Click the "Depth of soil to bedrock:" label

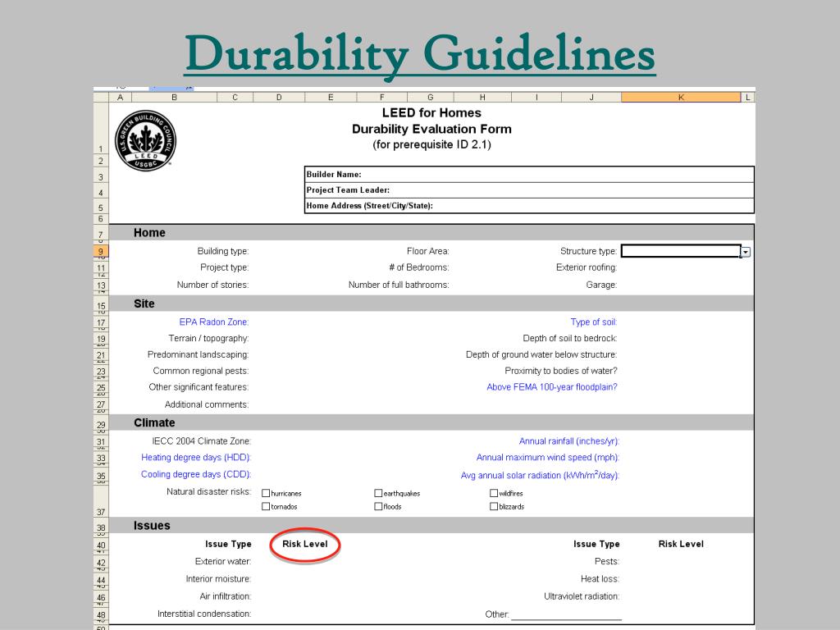(570, 339)
